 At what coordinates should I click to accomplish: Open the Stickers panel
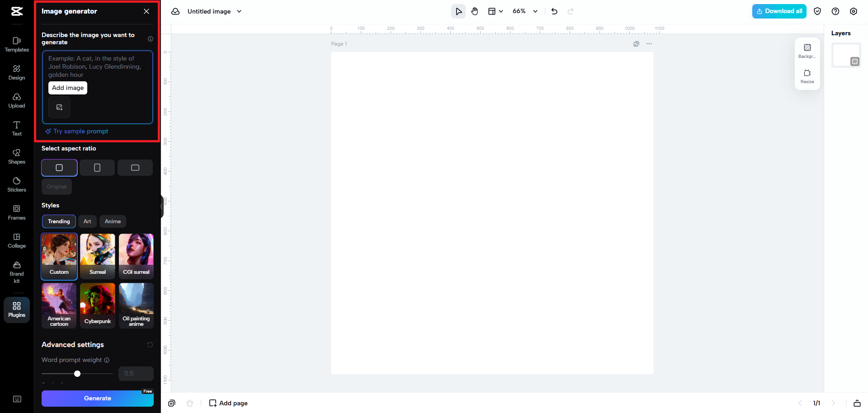[x=17, y=184]
